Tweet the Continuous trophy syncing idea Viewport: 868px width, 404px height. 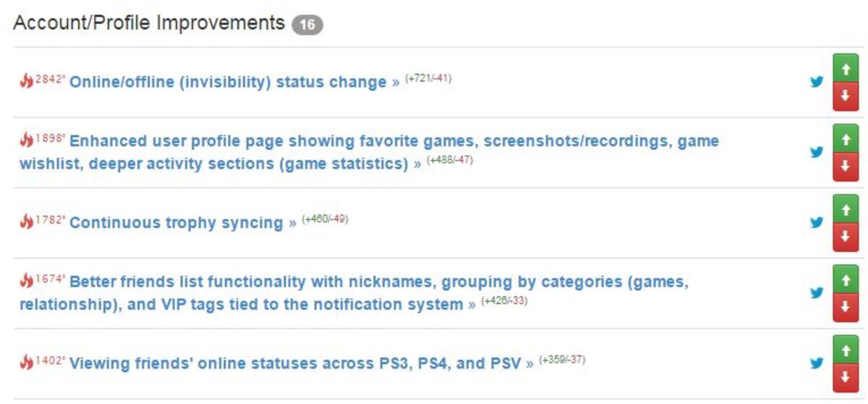tap(817, 222)
